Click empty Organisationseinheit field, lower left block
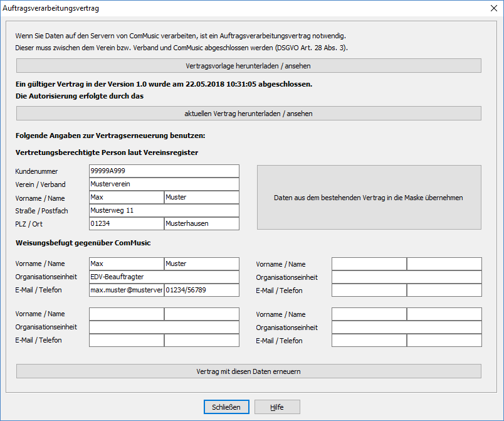Viewport: 504px width, 421px height. [164, 327]
